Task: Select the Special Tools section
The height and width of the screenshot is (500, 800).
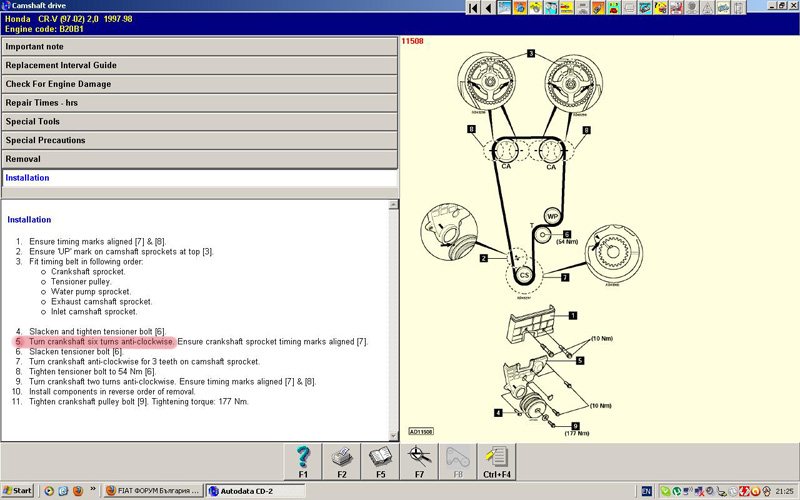Action: [199, 122]
